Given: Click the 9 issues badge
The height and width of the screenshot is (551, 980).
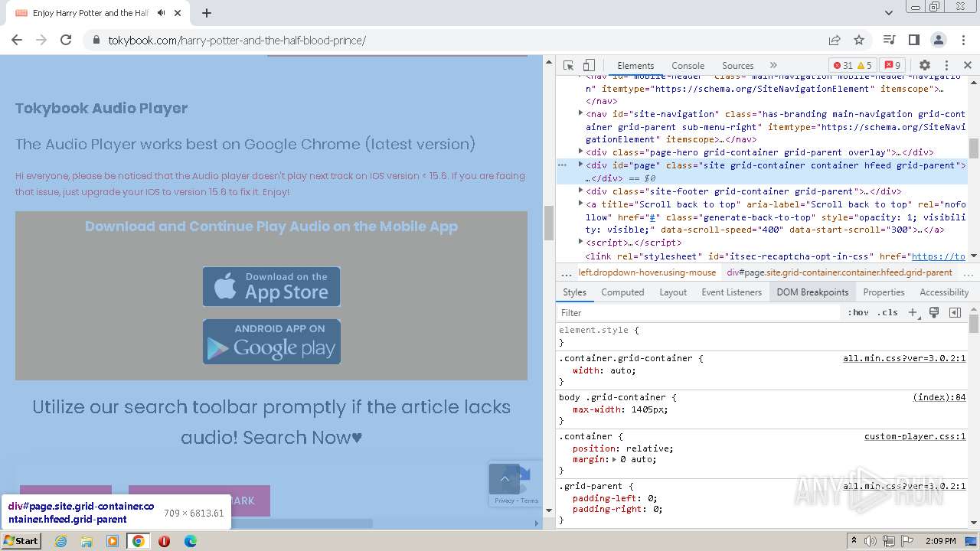Looking at the screenshot, I should [892, 66].
